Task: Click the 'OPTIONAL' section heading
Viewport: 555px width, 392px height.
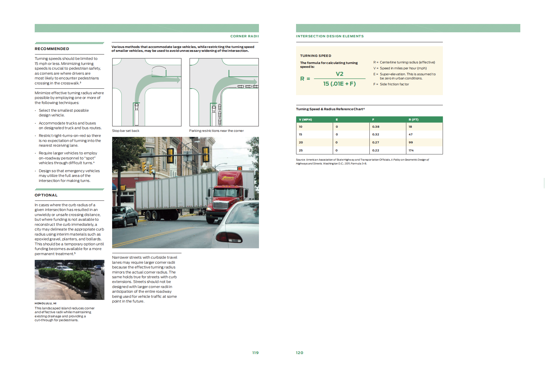Action: (46, 195)
